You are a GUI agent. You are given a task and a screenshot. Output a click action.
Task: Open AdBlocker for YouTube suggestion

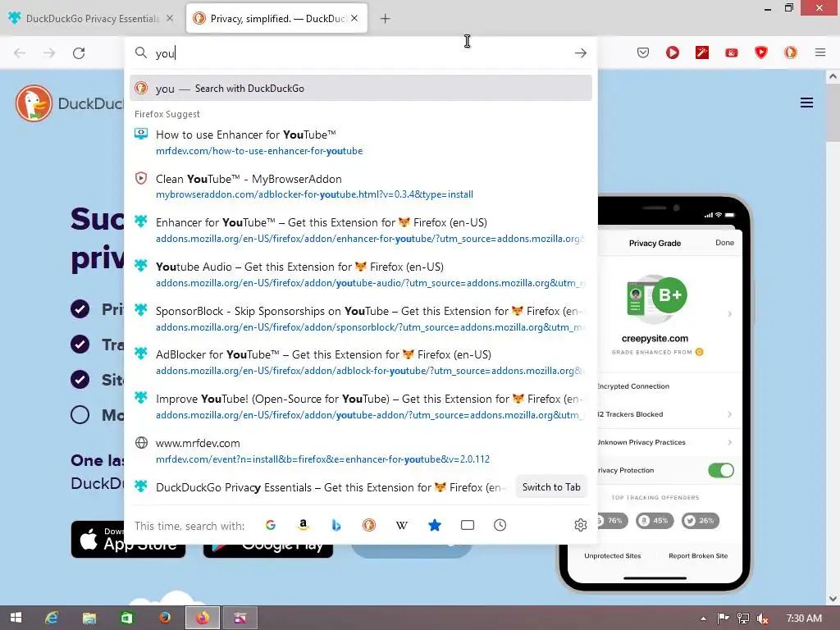[361, 363]
